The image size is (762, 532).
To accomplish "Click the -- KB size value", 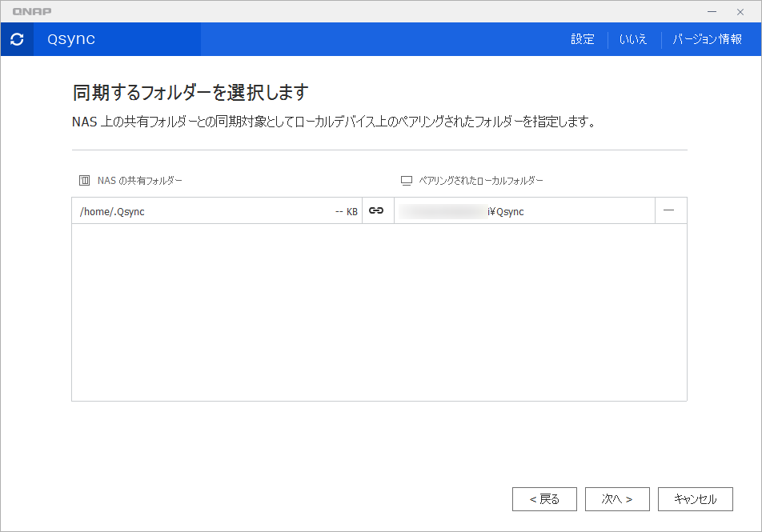I will tap(347, 212).
